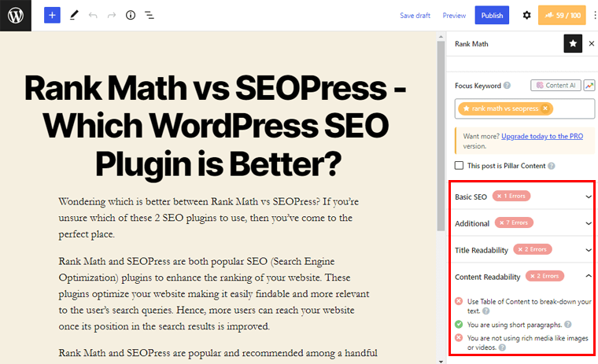Toggle Rank Math star pin icon

[573, 43]
